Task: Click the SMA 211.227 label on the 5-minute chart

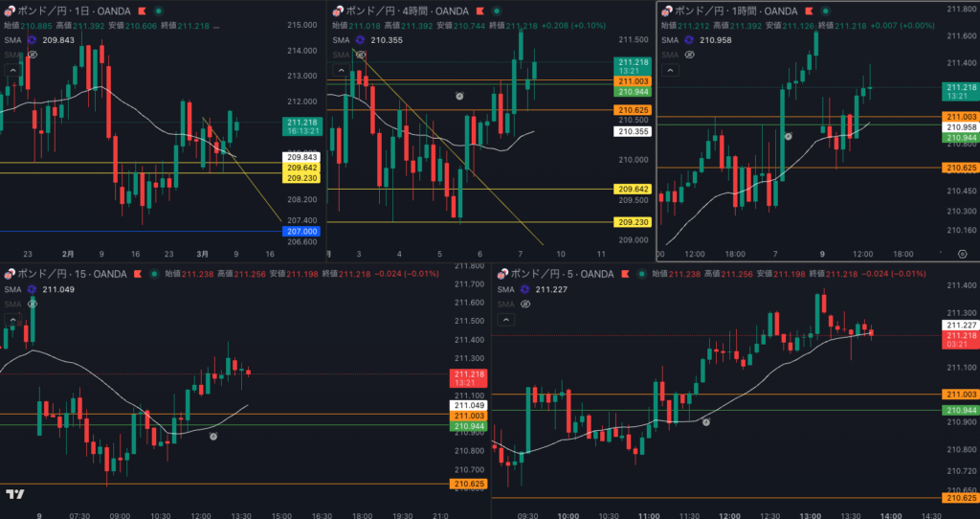Action: pyautogui.click(x=554, y=289)
